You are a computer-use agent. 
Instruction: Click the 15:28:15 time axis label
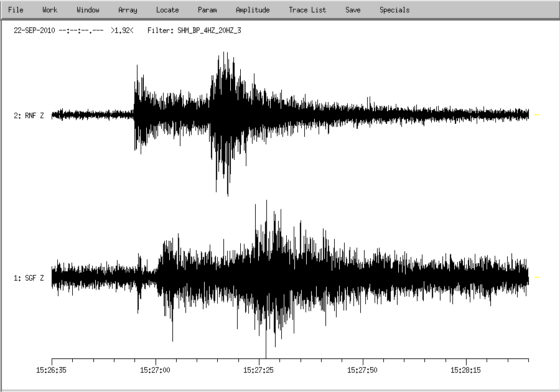click(x=467, y=370)
